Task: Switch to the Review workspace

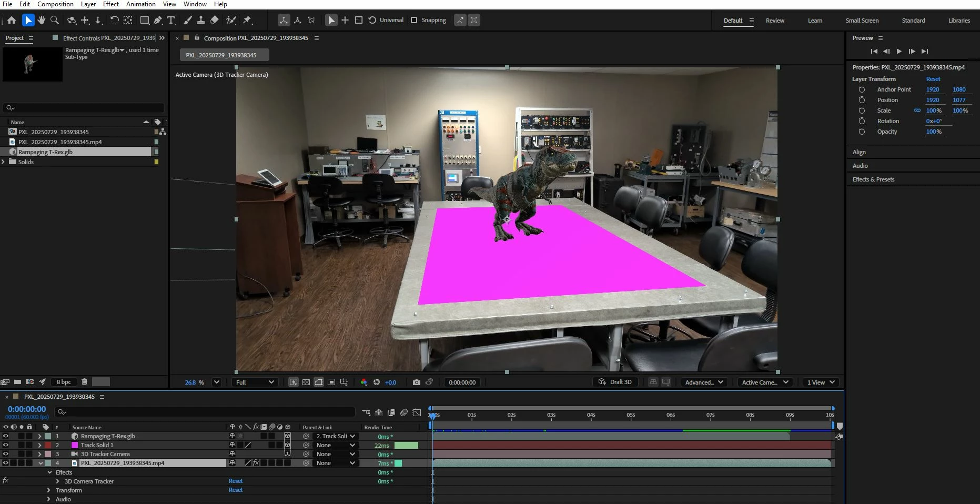Action: (775, 21)
